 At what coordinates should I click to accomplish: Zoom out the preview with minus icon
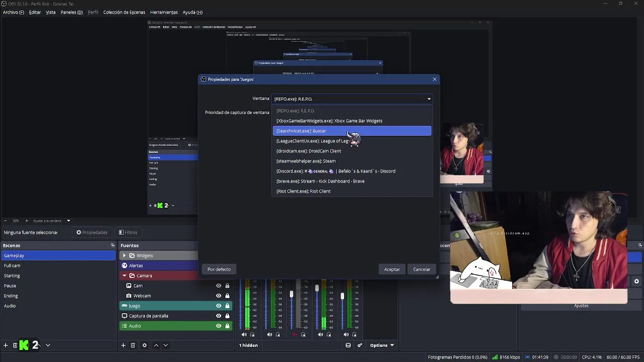(x=6, y=221)
